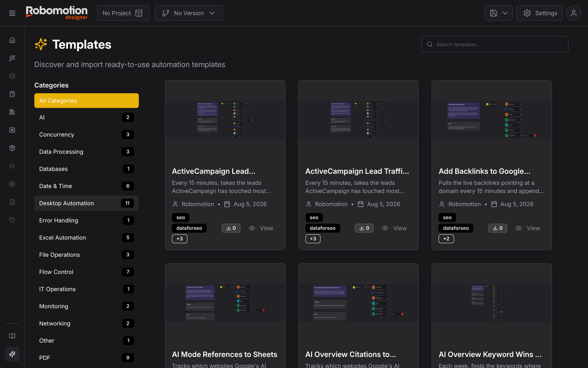Open the AI Overview Citations to title
Image resolution: width=588 pixels, height=368 pixels.
pos(351,355)
